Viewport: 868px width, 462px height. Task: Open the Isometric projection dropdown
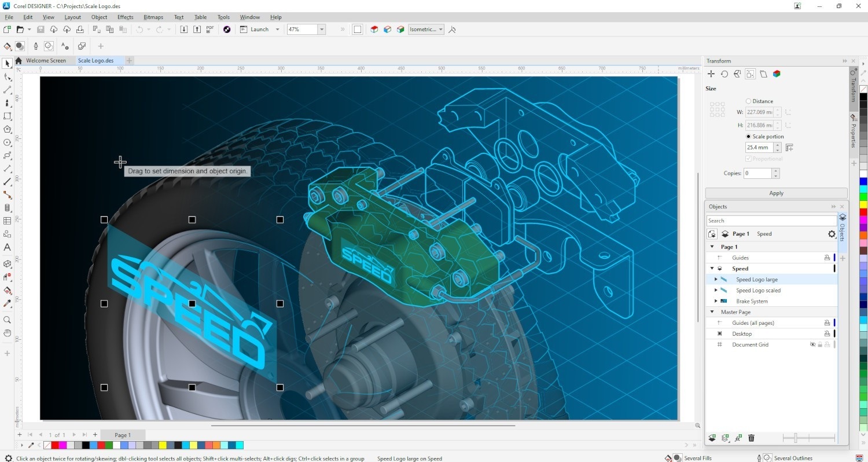tap(441, 30)
